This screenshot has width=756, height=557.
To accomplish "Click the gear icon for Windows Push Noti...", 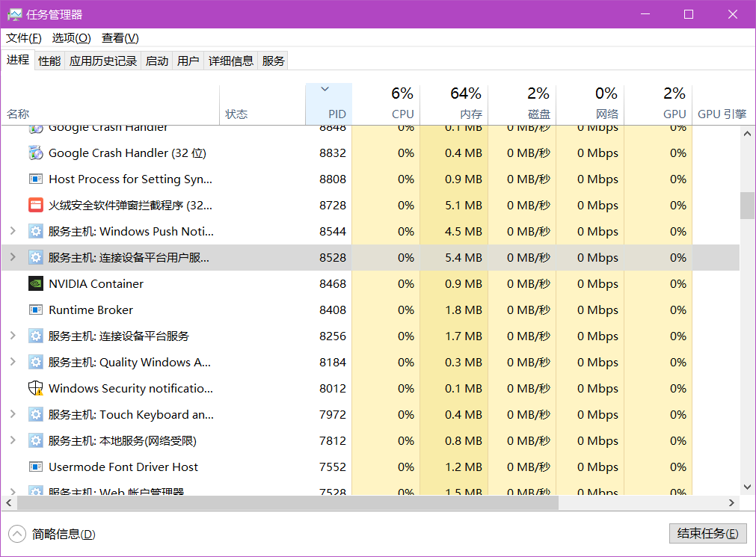I will pos(36,232).
